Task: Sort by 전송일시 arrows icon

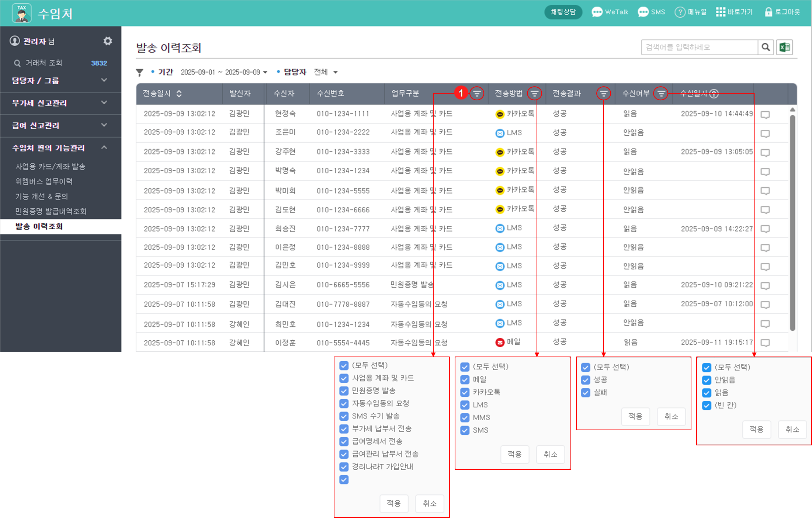Action: pos(179,94)
